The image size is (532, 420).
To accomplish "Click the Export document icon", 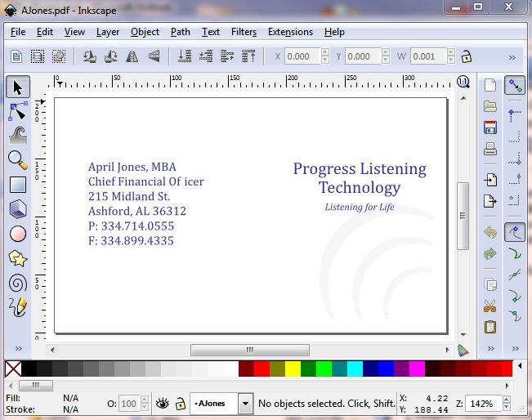I will click(x=490, y=201).
